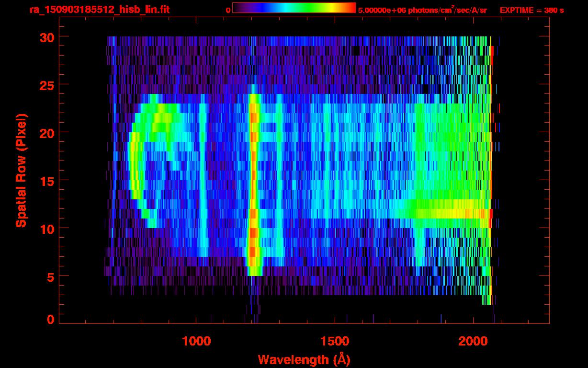This screenshot has width=588, height=368.
Task: Click the 1000 wavelength tick label
Action: [196, 341]
